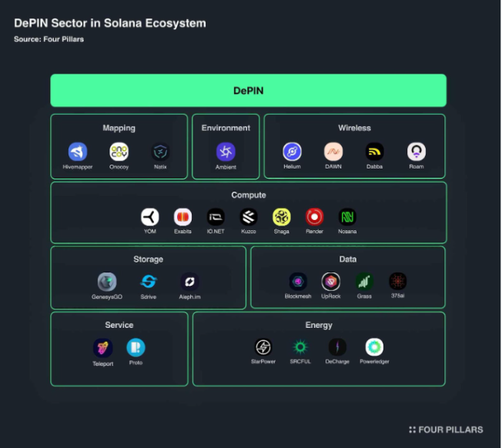The image size is (502, 448).
Task: Select the IO.NET icon in Compute
Action: tap(216, 217)
